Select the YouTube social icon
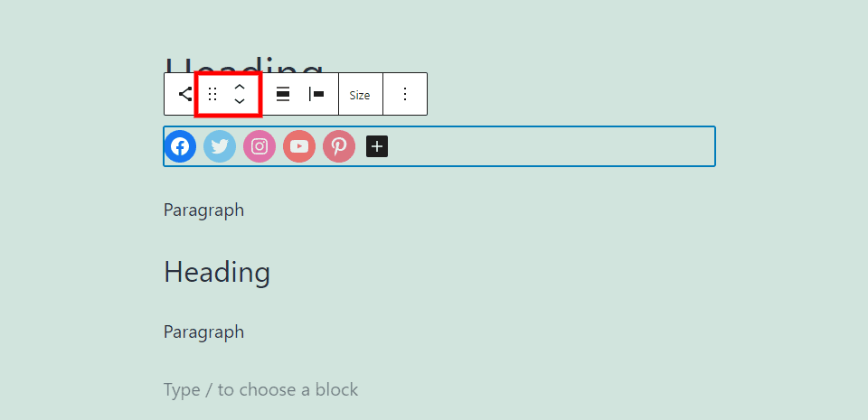 (x=299, y=146)
